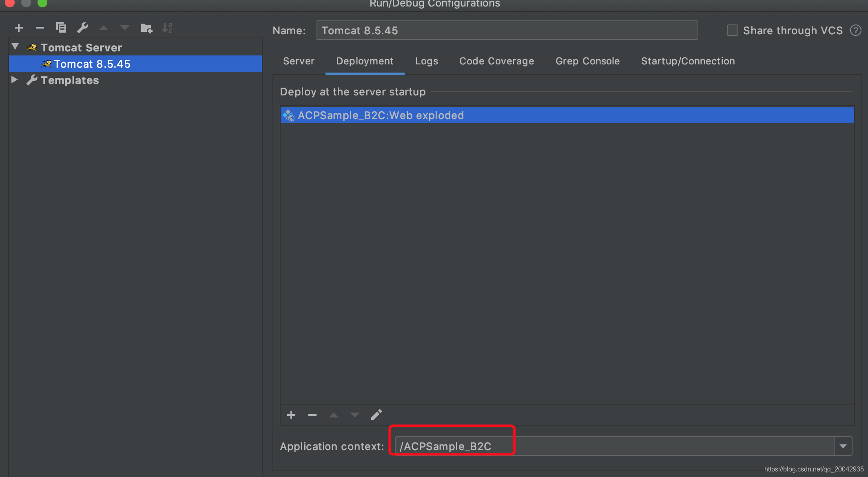This screenshot has height=477, width=868.
Task: Click the Name input field
Action: click(x=506, y=31)
